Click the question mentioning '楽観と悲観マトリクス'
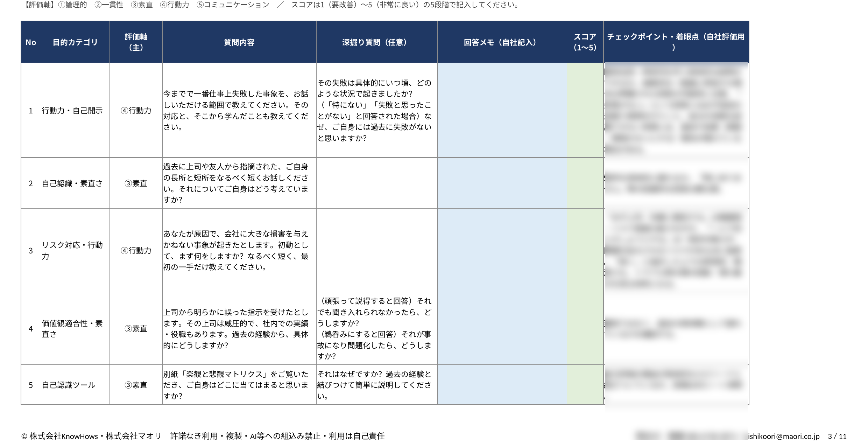868x447 pixels. click(239, 385)
